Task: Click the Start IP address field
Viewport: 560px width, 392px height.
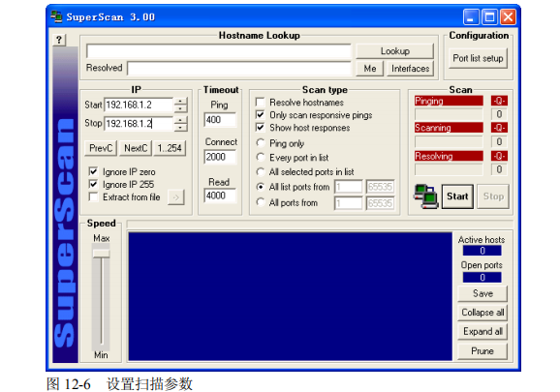Action: (139, 105)
